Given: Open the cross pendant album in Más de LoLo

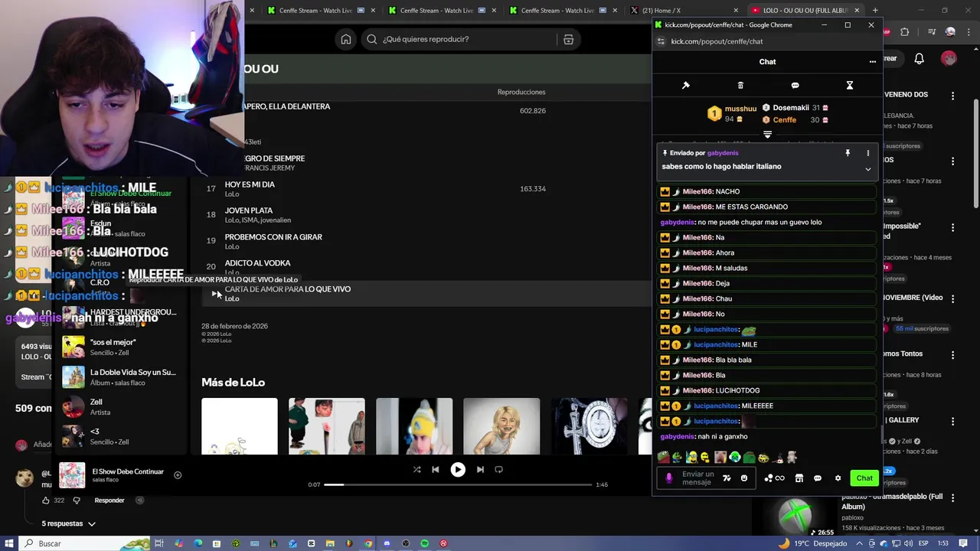Looking at the screenshot, I should [x=589, y=426].
